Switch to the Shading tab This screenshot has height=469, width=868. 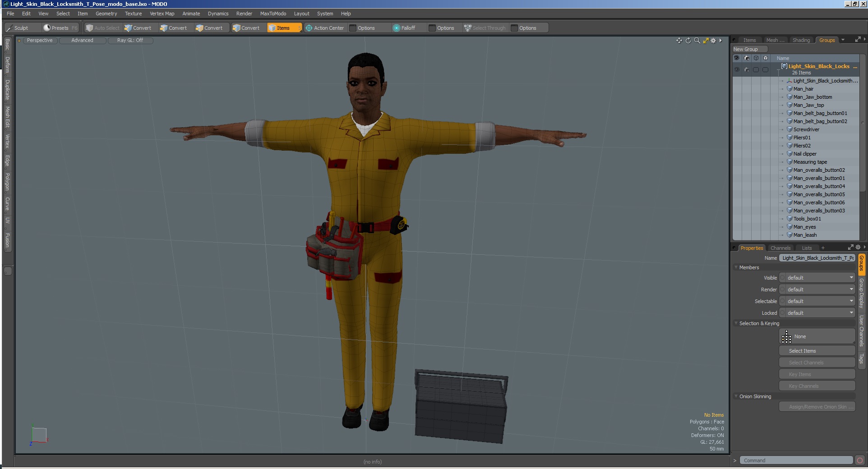pos(801,40)
